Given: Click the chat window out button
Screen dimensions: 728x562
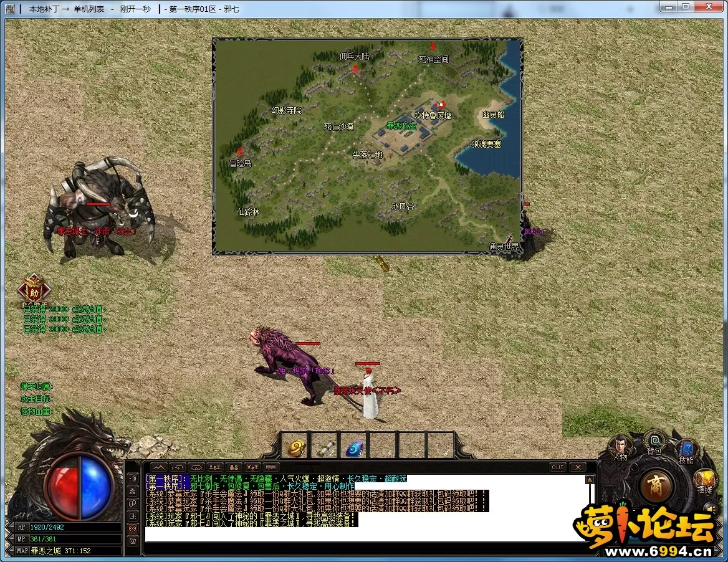Looking at the screenshot, I should [x=558, y=467].
